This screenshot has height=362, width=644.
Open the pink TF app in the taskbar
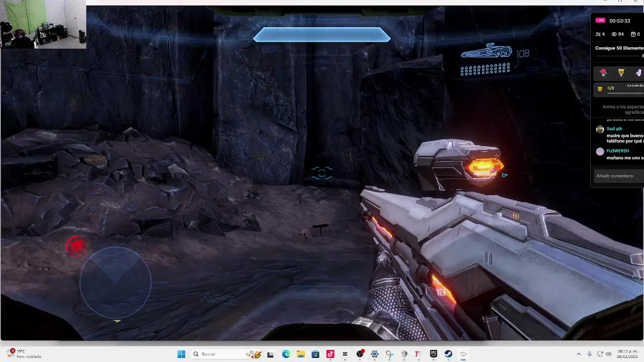tap(417, 354)
